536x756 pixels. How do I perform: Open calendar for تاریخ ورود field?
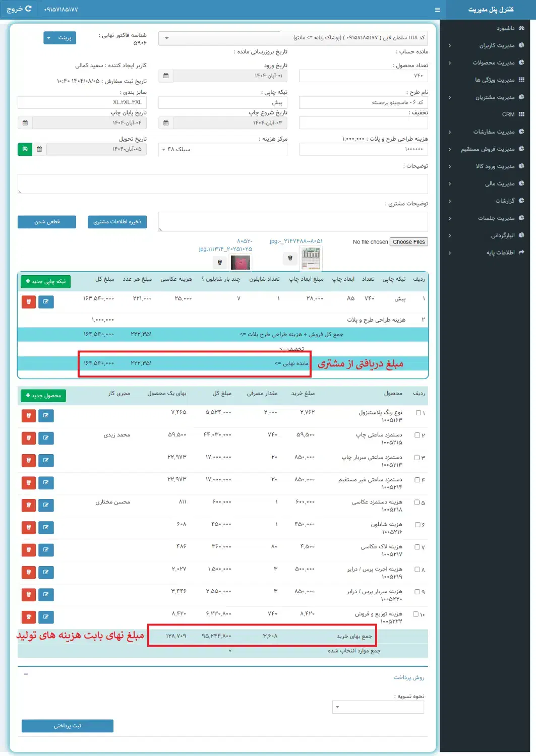pyautogui.click(x=166, y=76)
